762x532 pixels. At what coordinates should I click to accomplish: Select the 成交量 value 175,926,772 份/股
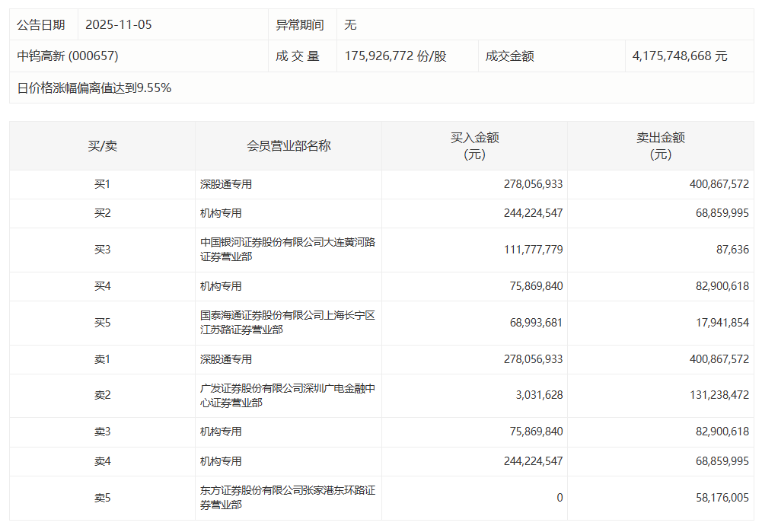pos(395,56)
